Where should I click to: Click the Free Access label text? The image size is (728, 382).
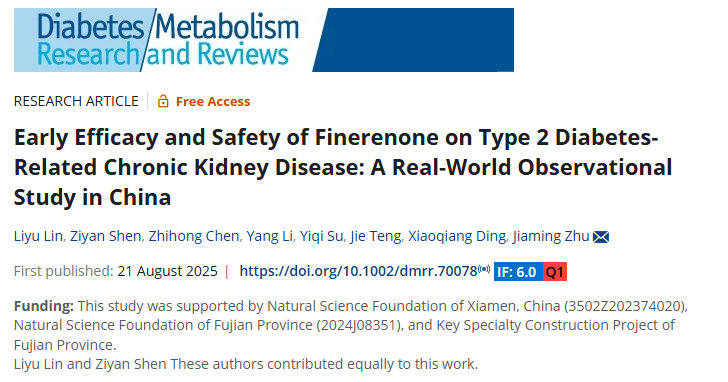click(213, 101)
